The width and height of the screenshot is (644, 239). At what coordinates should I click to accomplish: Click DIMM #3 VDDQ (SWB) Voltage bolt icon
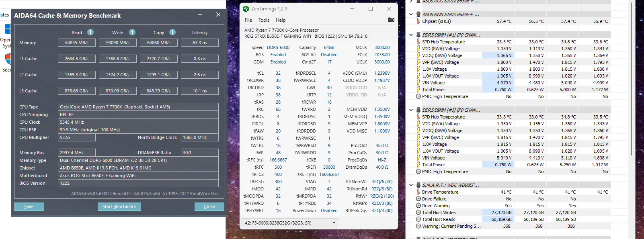click(418, 131)
